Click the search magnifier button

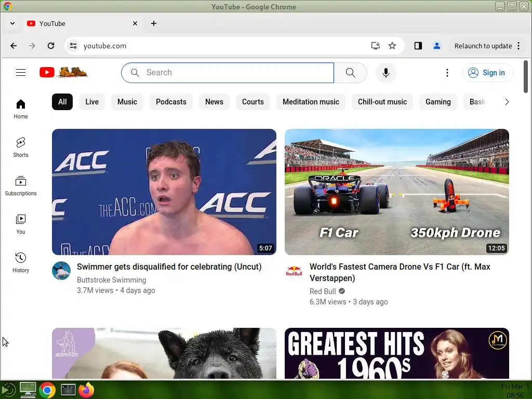[351, 73]
